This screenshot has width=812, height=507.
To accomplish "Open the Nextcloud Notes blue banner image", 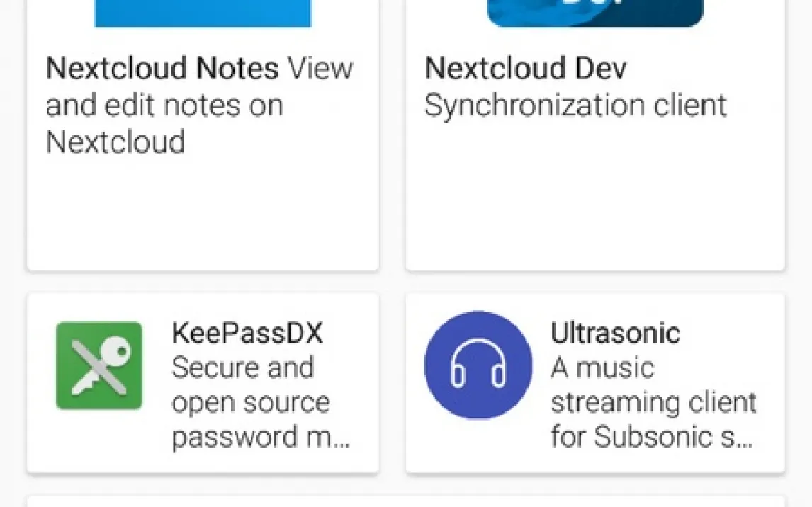I will (x=203, y=13).
